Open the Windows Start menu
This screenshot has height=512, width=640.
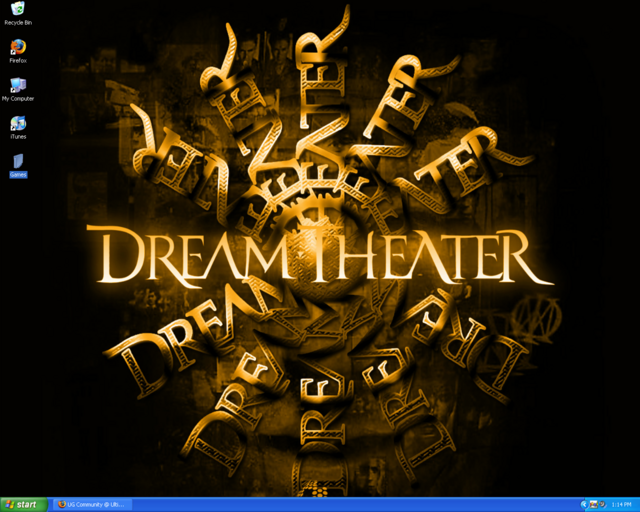pos(24,505)
